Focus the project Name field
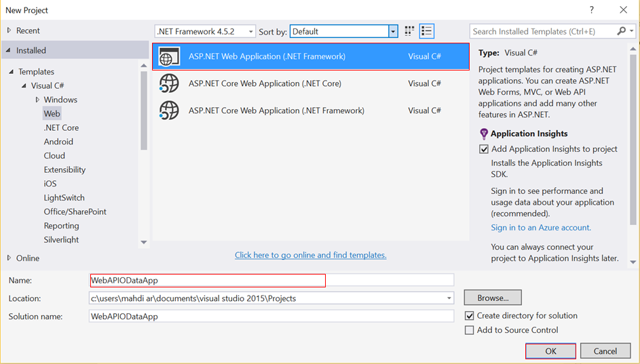640x364 pixels. pyautogui.click(x=271, y=280)
